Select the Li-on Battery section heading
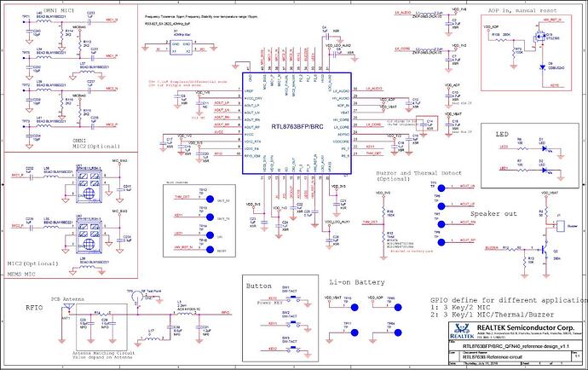 347,280
